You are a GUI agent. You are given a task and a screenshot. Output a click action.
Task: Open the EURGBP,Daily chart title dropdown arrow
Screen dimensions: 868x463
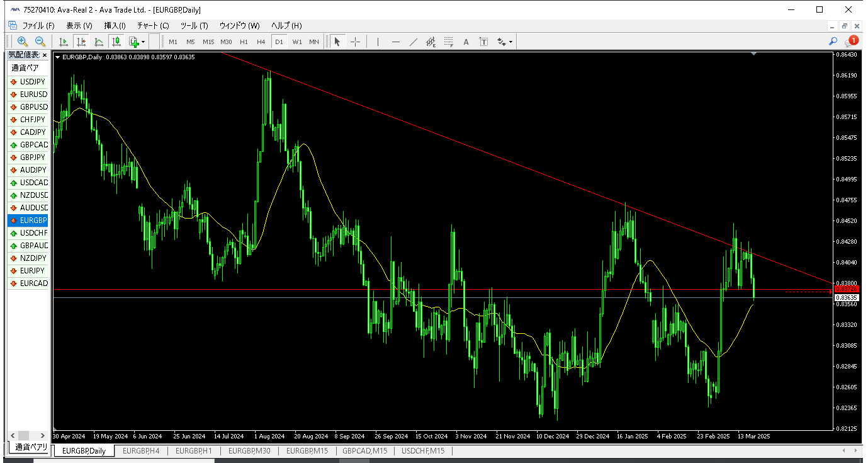tap(58, 57)
